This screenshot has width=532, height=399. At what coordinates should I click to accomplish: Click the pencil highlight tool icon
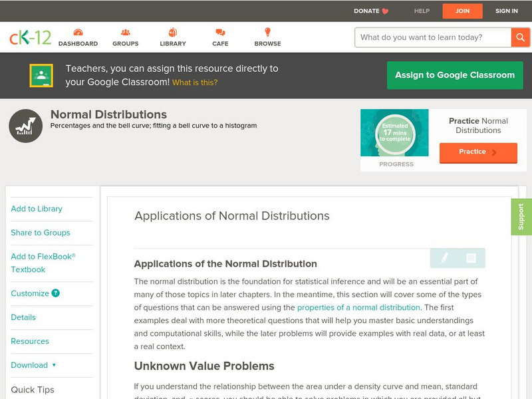444,258
